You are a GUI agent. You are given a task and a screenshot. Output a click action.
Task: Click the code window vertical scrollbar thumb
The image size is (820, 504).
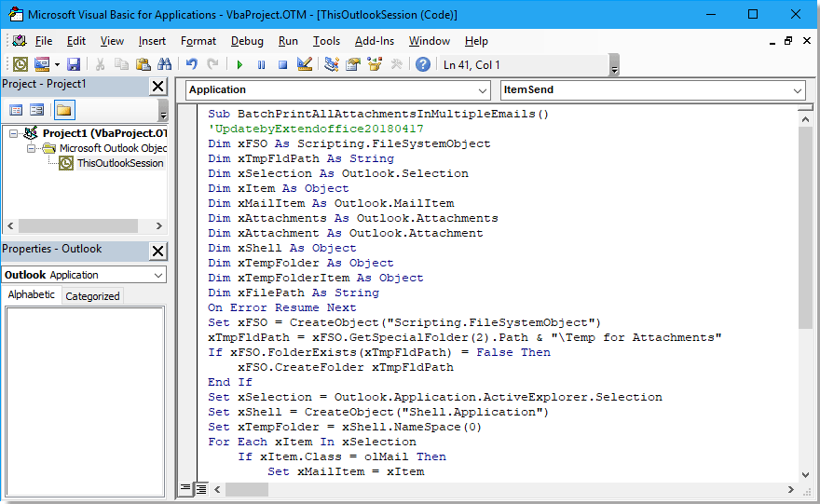pyautogui.click(x=805, y=227)
